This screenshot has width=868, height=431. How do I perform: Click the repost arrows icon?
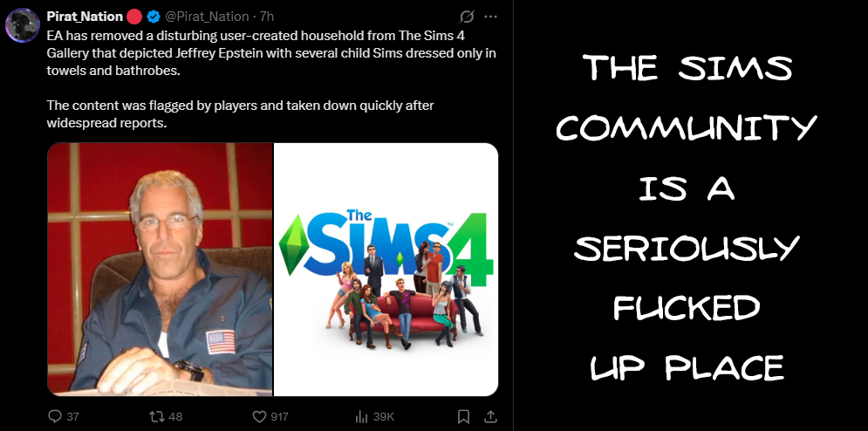157,416
